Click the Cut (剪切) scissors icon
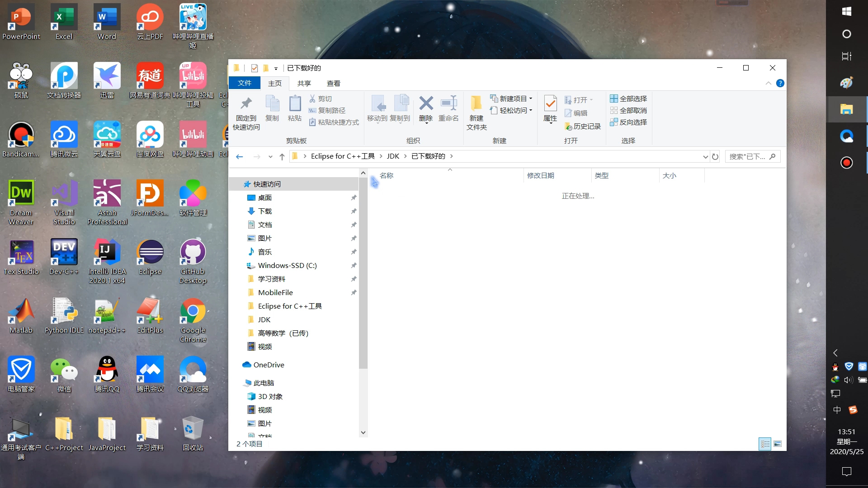The image size is (868, 488). 312,99
